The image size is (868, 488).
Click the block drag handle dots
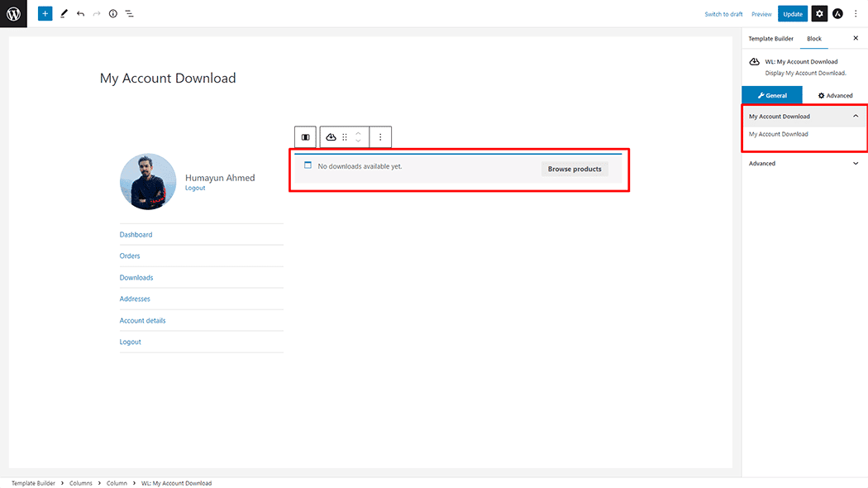tap(345, 136)
